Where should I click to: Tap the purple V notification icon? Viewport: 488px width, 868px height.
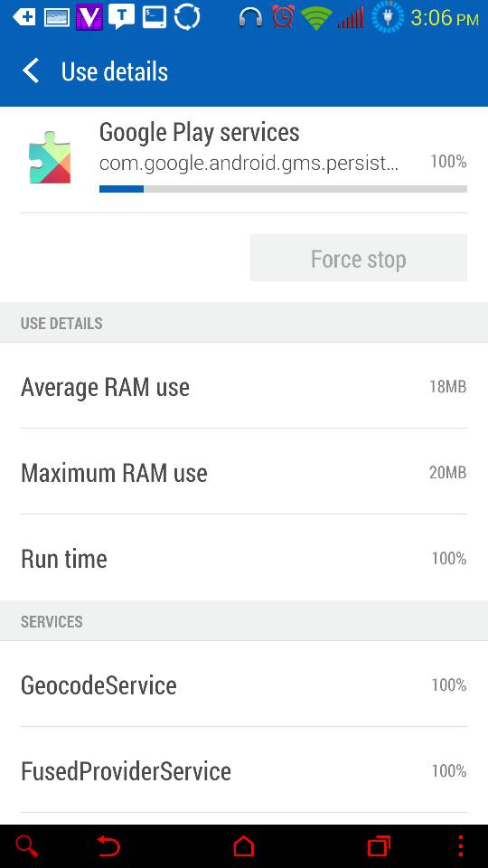[x=89, y=16]
